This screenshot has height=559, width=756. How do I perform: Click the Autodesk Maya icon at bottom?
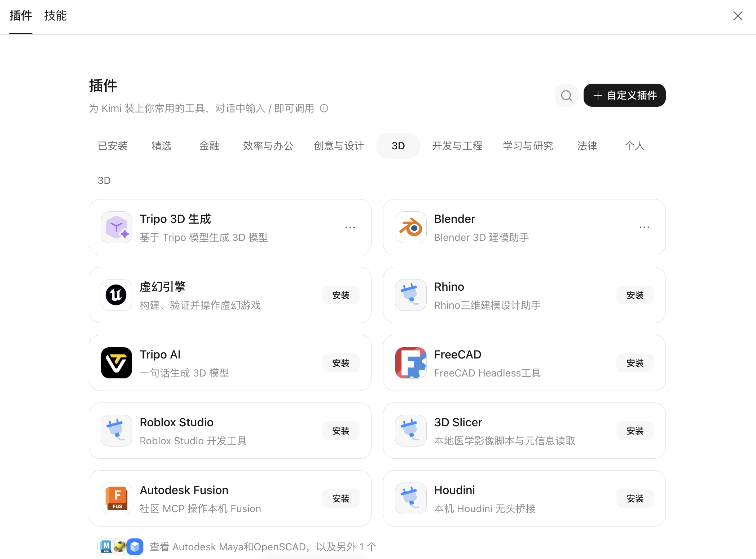[x=106, y=547]
